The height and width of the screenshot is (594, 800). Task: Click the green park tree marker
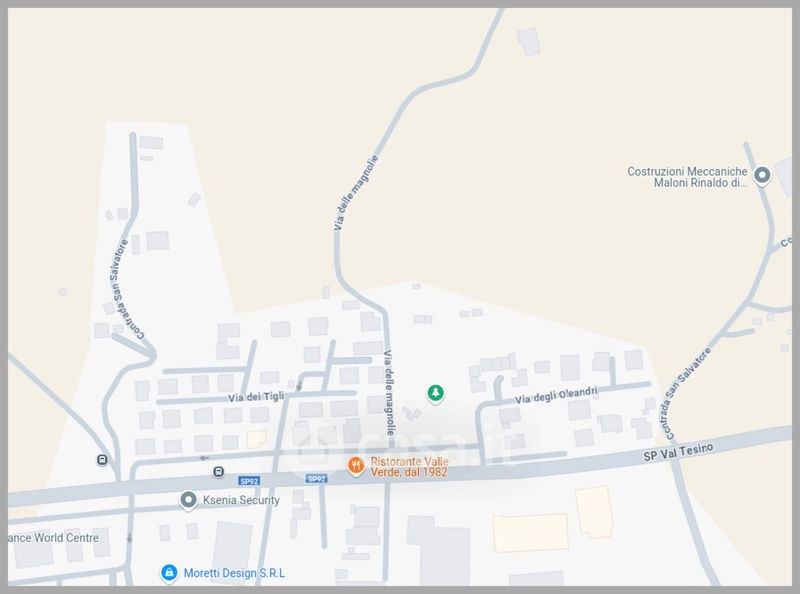tap(435, 393)
